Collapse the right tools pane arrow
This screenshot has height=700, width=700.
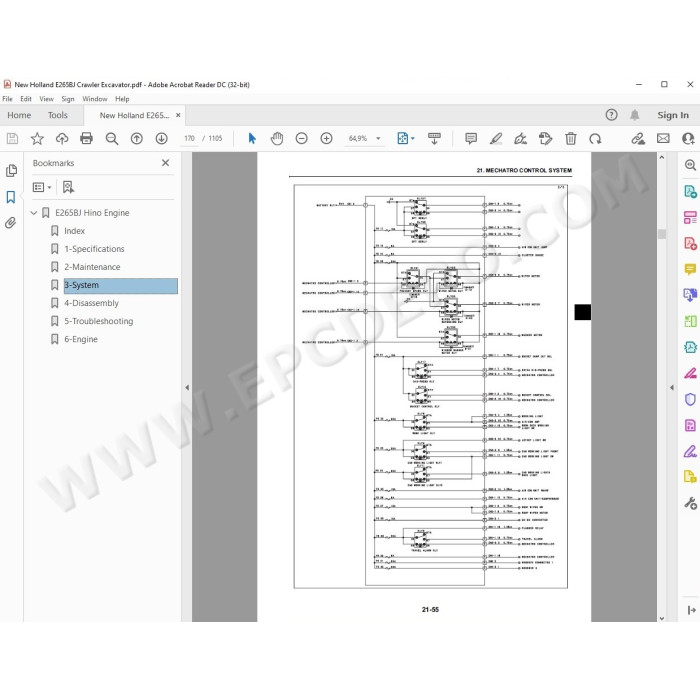click(x=672, y=388)
